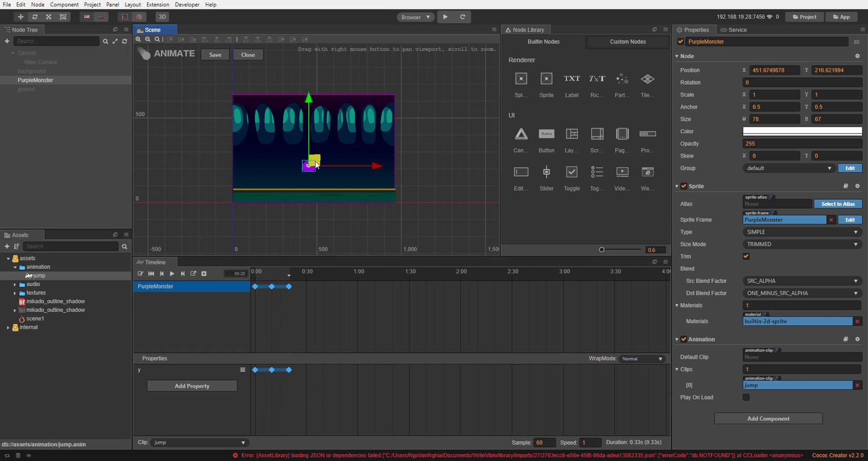Image resolution: width=868 pixels, height=461 pixels.
Task: Open the WrapMode dropdown
Action: click(642, 358)
